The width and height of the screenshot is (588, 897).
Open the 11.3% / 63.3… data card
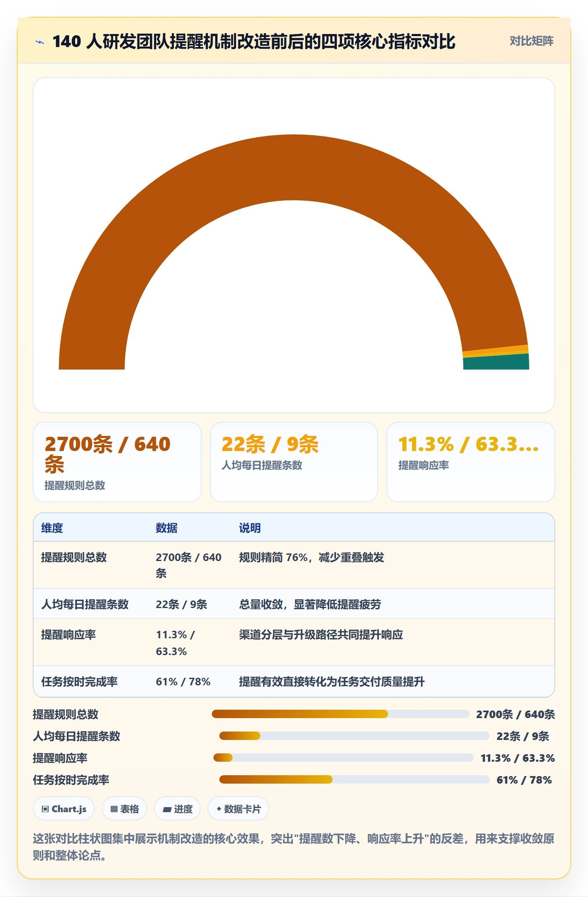471,462
